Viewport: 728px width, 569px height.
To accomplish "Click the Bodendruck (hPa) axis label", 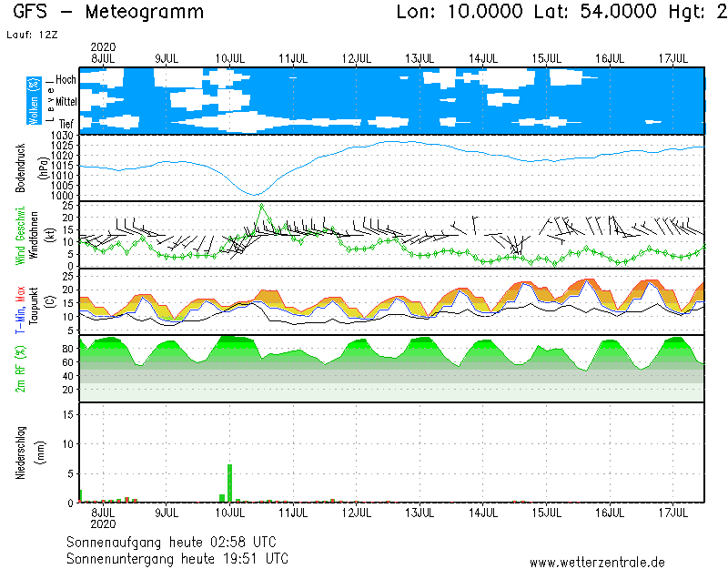I will coord(25,168).
